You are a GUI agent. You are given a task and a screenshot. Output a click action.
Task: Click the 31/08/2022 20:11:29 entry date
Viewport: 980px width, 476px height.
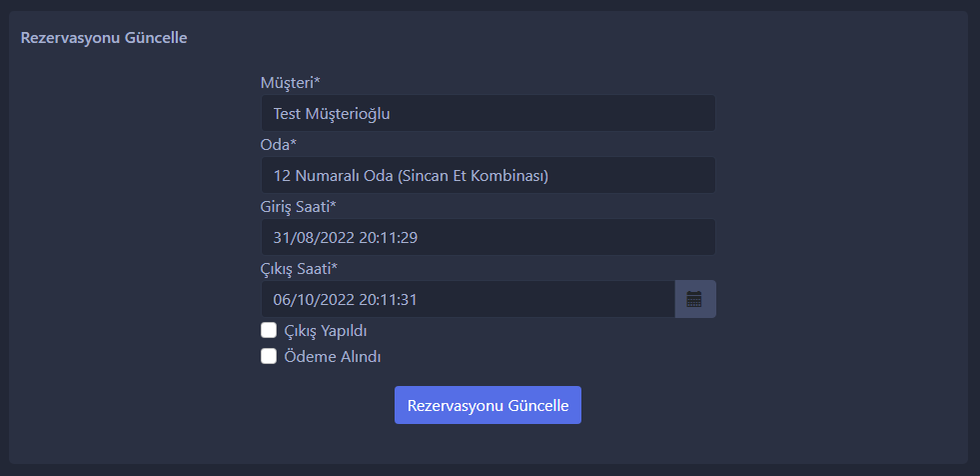346,238
